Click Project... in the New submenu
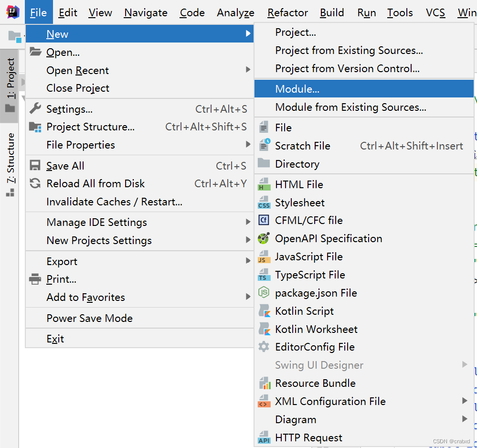This screenshot has height=448, width=477. click(x=364, y=32)
